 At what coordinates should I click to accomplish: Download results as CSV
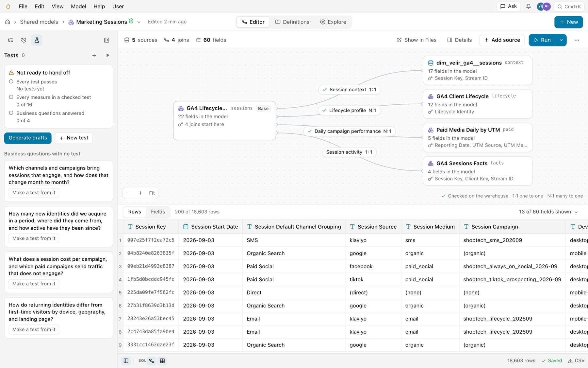pos(576,360)
